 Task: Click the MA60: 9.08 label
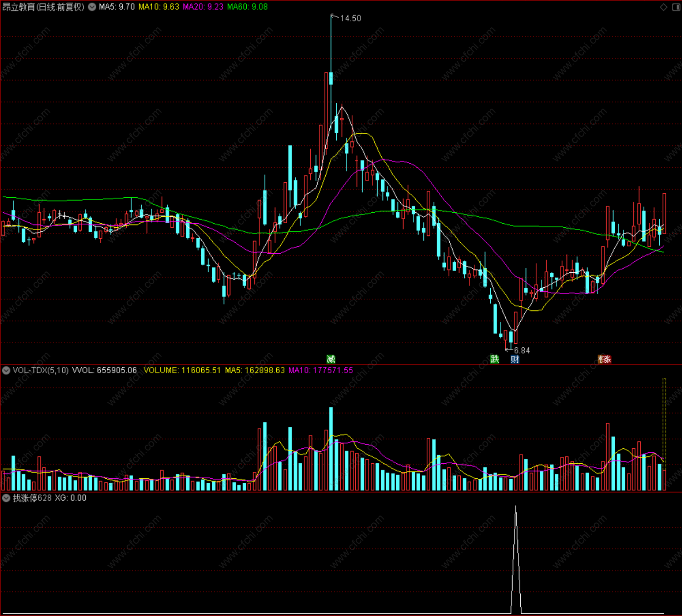coord(247,7)
